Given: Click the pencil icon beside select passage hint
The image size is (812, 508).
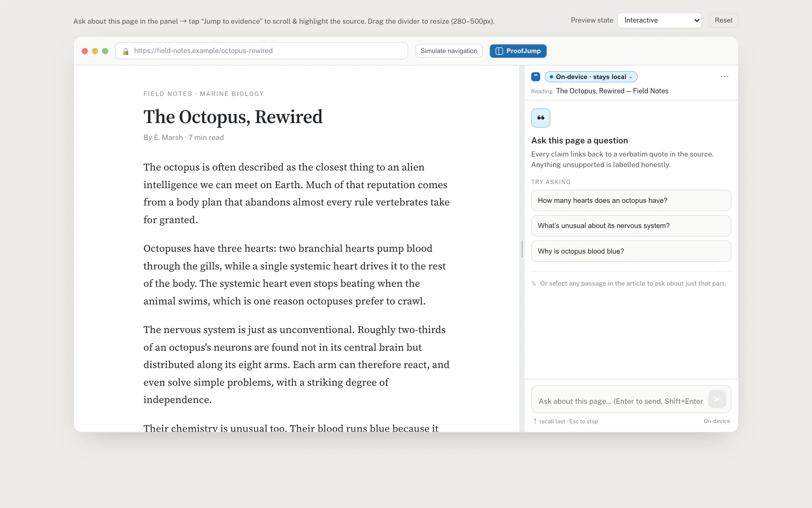Looking at the screenshot, I should coord(534,283).
